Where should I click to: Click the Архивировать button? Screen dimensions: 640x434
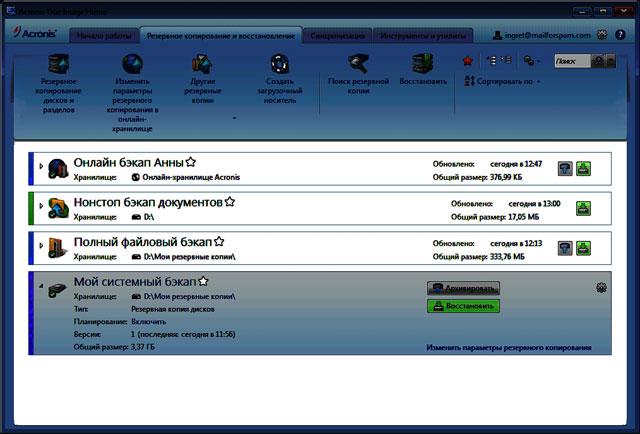click(463, 288)
